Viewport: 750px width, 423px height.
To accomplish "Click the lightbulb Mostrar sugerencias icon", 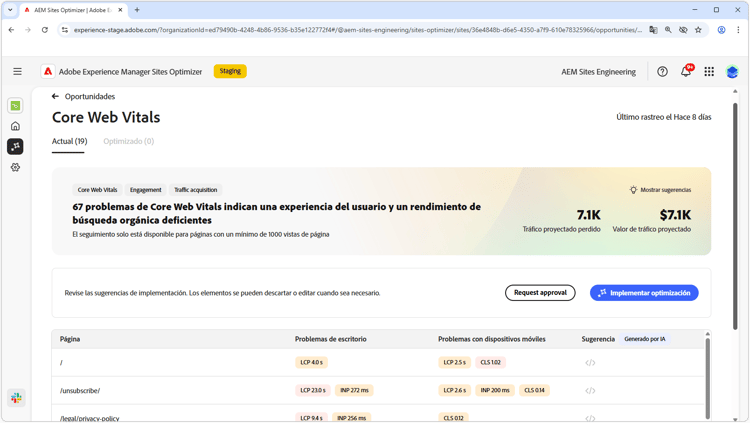I will [633, 189].
